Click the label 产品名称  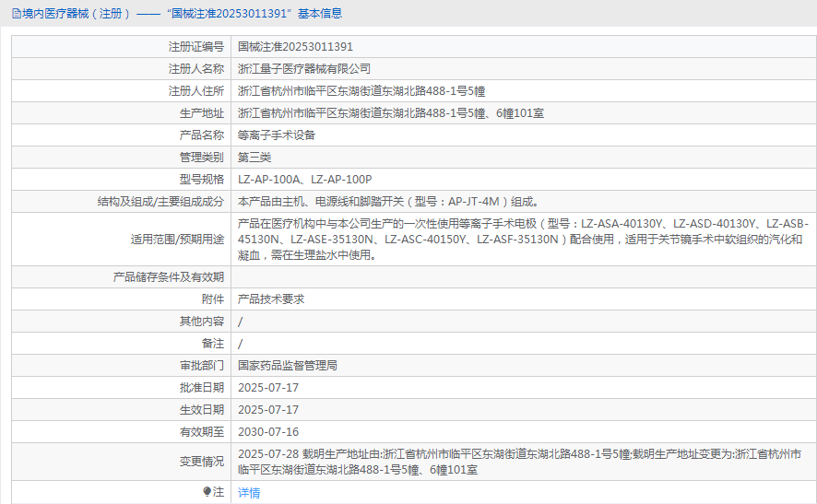[202, 135]
